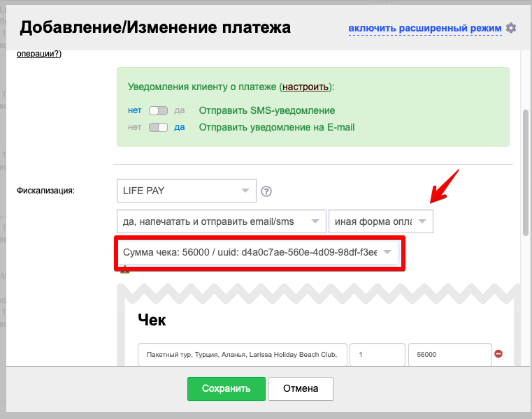532x419 pixels.
Task: Click the 'Отмена' button
Action: tap(301, 388)
